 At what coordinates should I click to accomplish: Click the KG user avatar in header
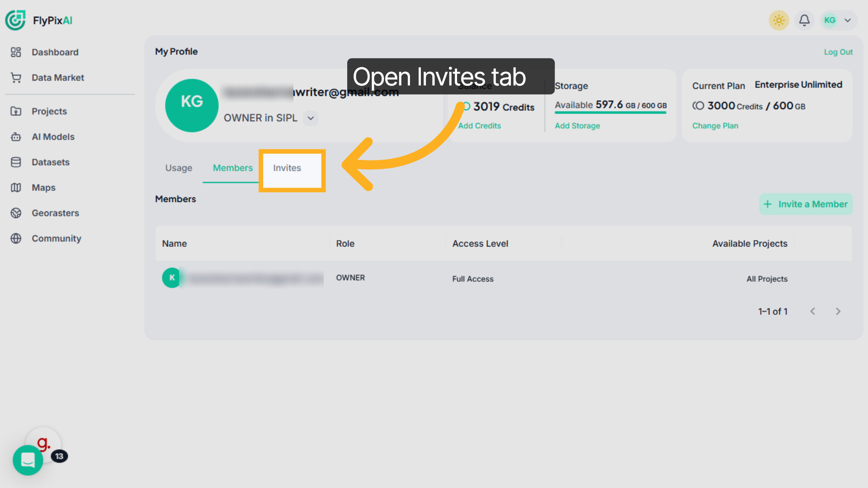coord(830,20)
